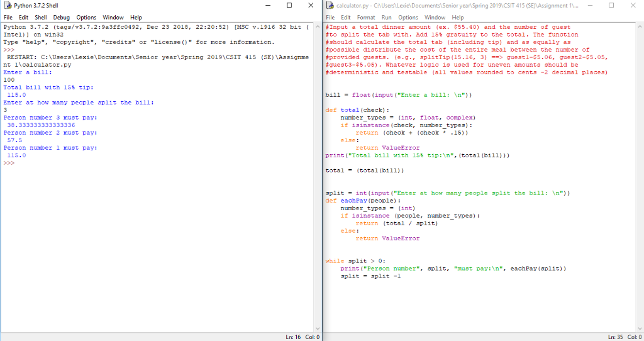This screenshot has height=341, width=644.
Task: Click '38.333333333333336' value in Shell
Action: tap(41, 125)
